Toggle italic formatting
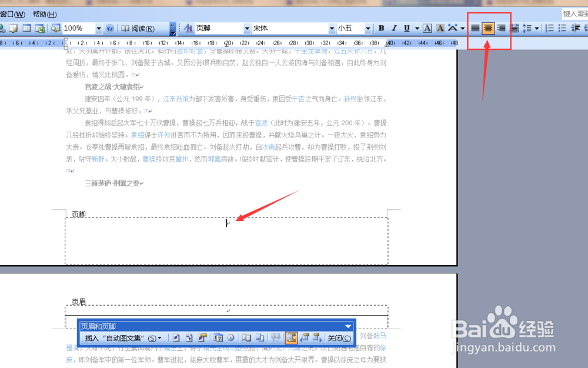 pyautogui.click(x=393, y=28)
